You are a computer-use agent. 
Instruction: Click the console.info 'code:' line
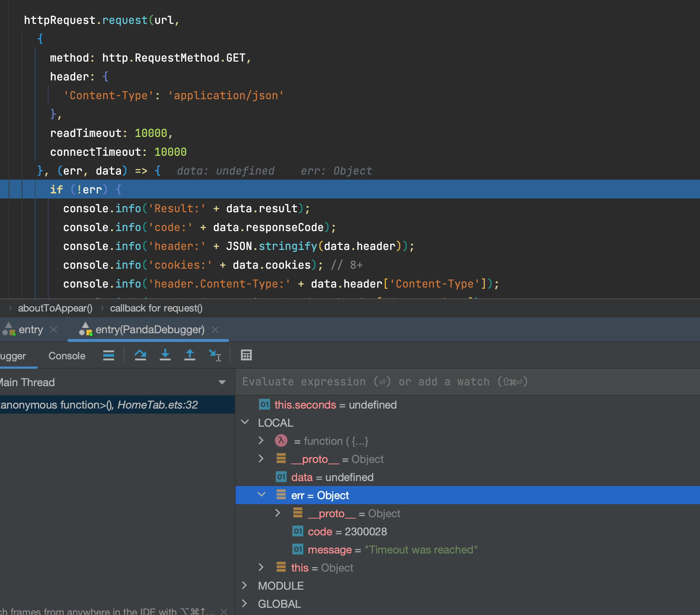click(x=199, y=227)
